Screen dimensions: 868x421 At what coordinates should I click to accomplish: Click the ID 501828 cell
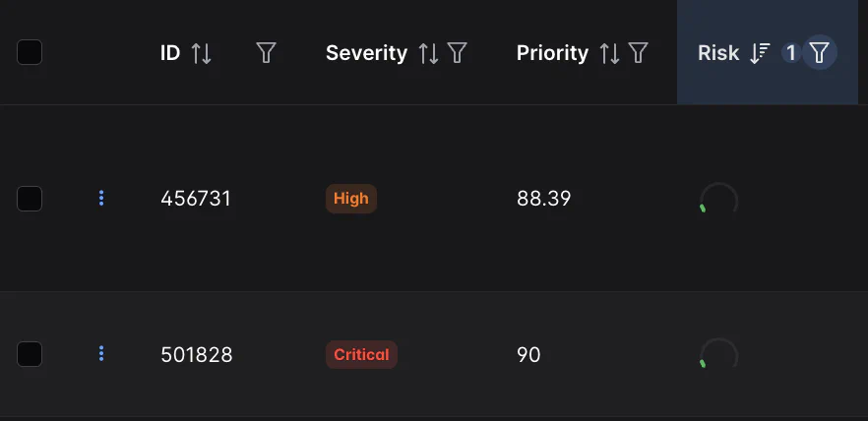[x=197, y=354]
